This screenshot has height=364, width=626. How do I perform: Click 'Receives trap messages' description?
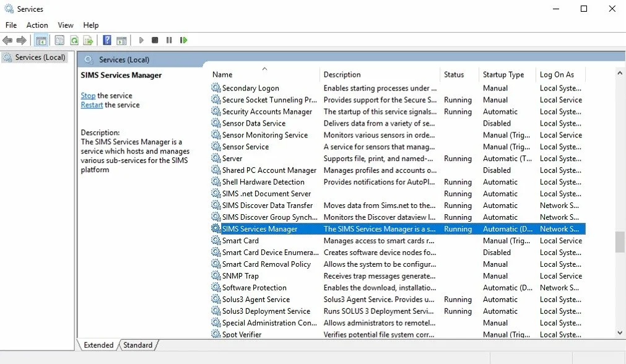[380, 276]
